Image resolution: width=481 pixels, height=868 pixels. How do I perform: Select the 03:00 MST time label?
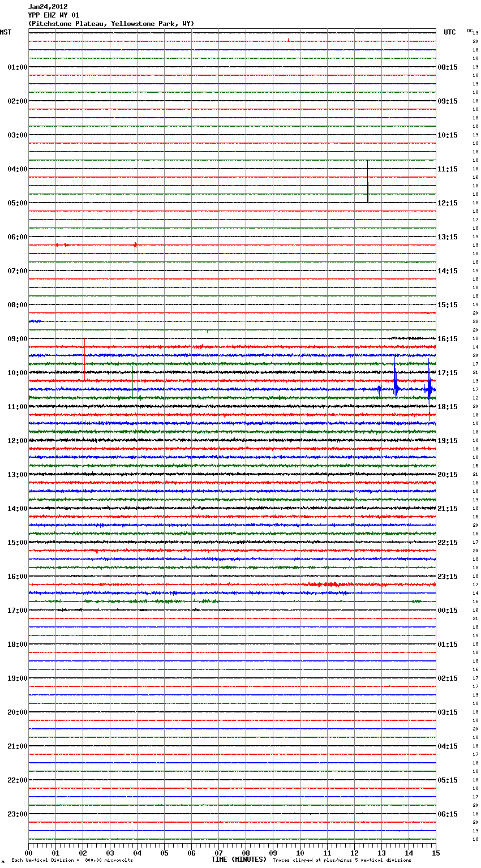tap(18, 135)
